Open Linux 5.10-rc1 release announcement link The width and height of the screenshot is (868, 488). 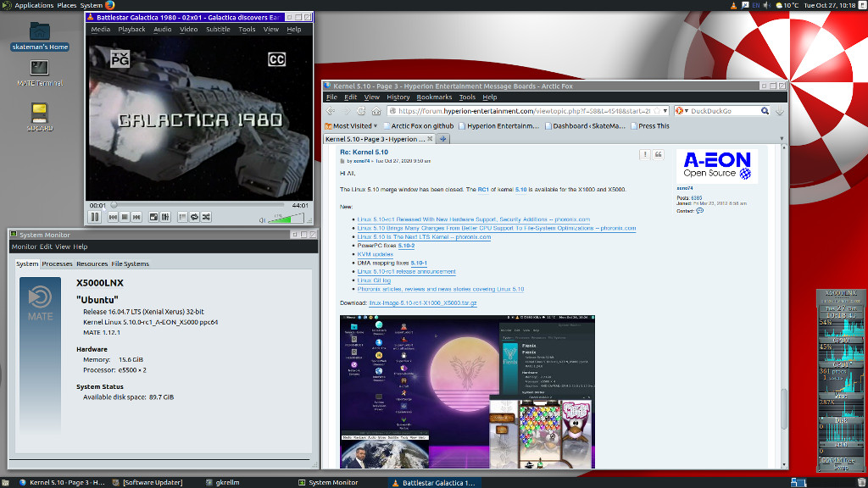(x=406, y=272)
